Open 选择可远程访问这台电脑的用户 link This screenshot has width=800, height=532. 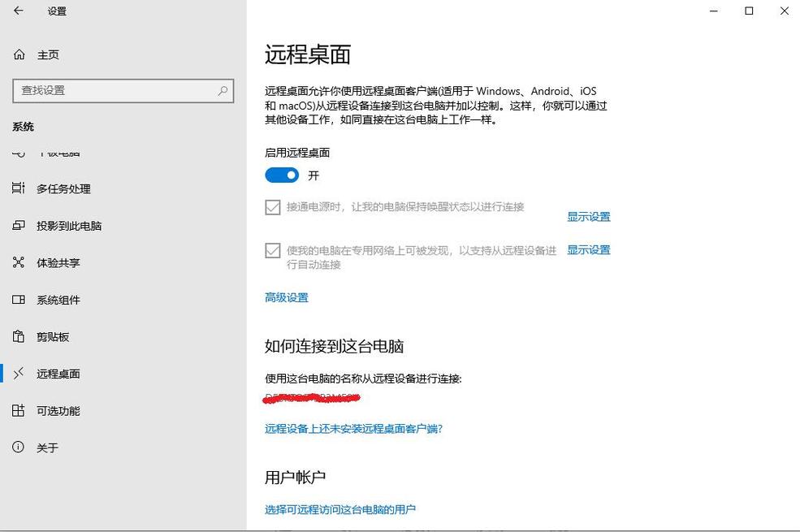pos(340,509)
